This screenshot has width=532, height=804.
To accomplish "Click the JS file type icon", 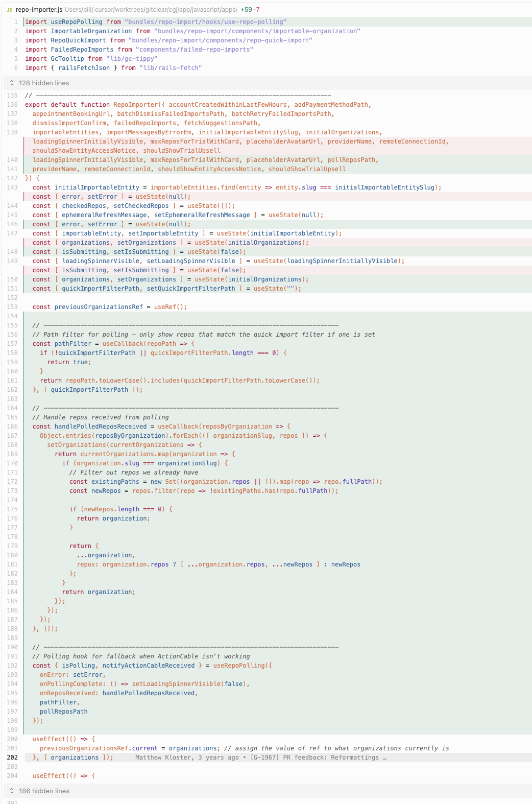I will 9,10.
